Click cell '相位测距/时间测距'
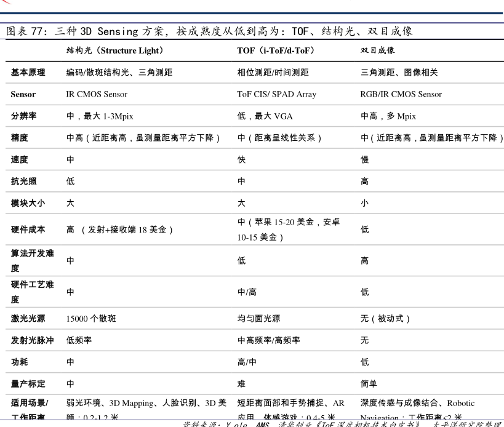504x427 pixels. [x=273, y=72]
